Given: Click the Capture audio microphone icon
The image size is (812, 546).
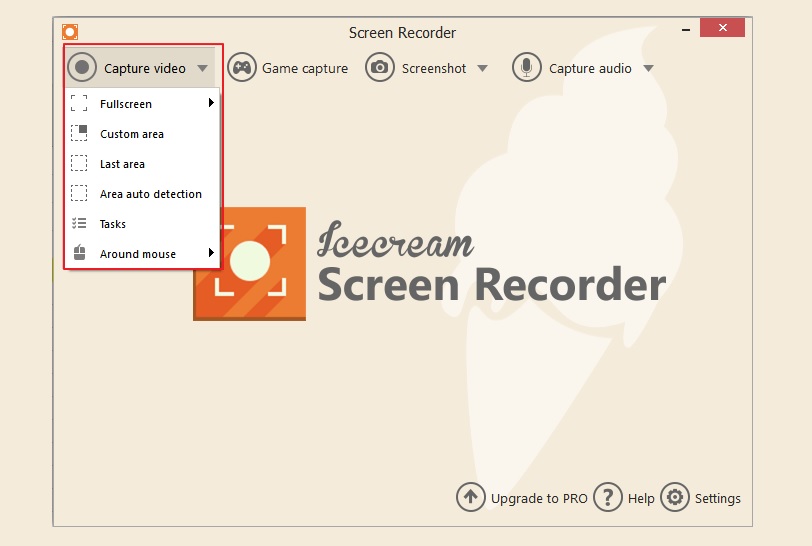Looking at the screenshot, I should [526, 67].
